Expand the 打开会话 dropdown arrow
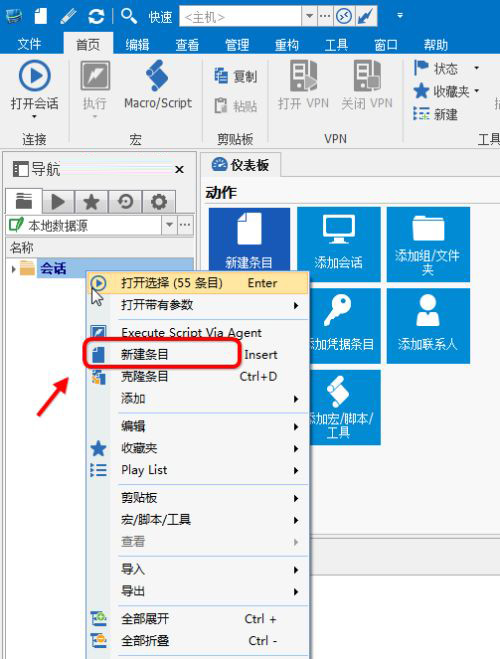 point(34,116)
